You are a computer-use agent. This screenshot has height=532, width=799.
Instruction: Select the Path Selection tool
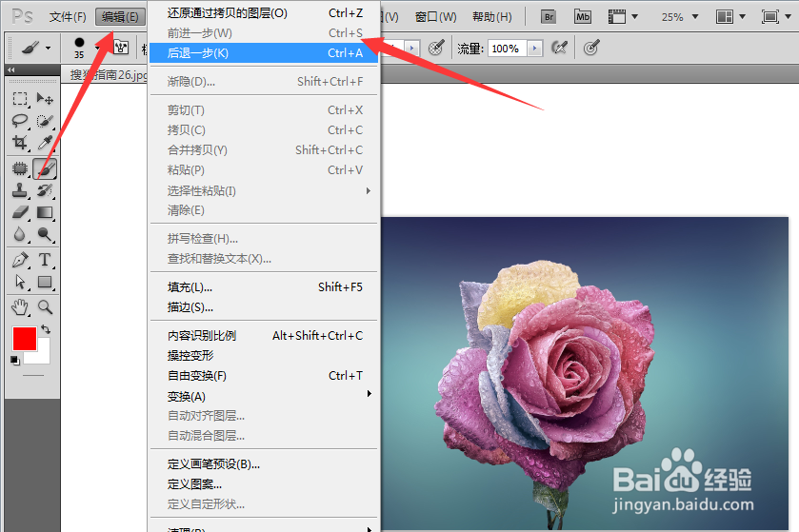(x=20, y=282)
